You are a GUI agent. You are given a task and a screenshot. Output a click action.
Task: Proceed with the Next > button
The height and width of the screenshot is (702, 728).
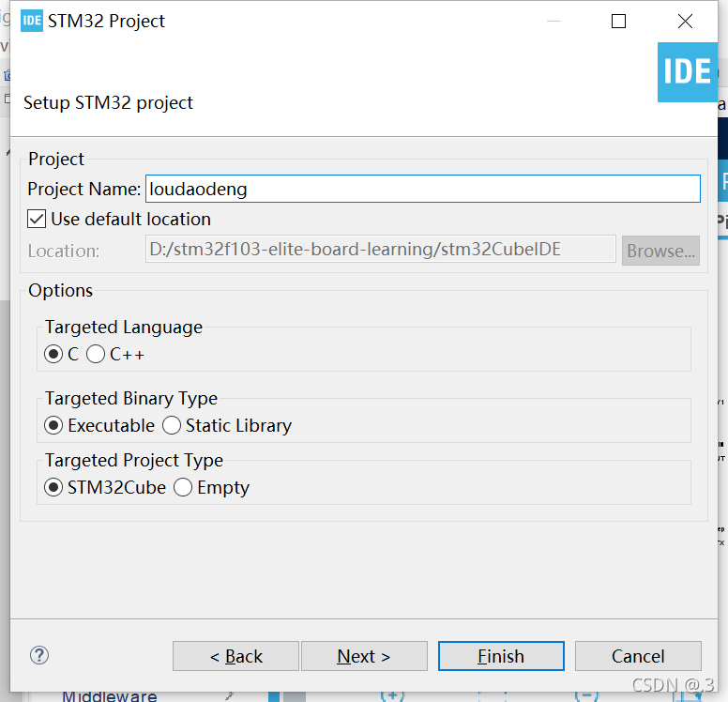tap(364, 656)
